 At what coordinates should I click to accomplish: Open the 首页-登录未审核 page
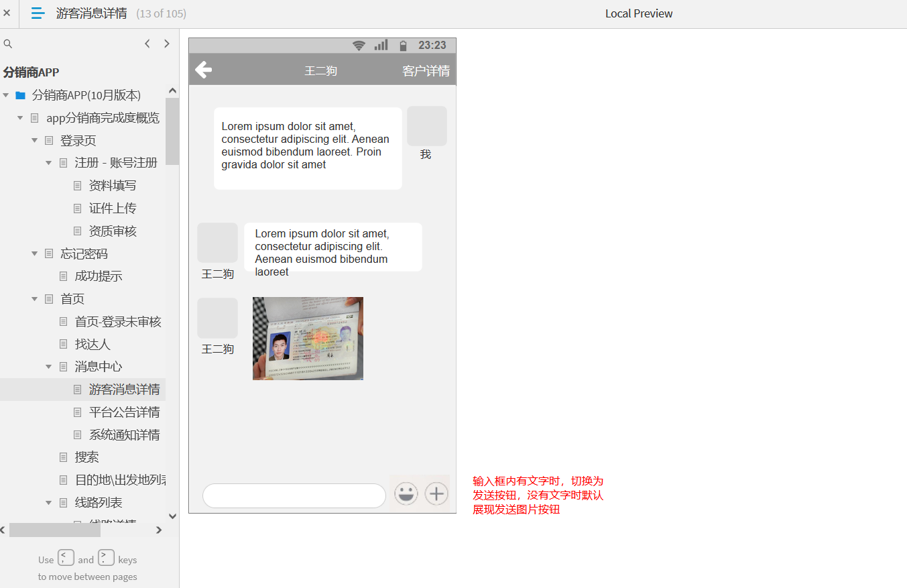pyautogui.click(x=118, y=322)
